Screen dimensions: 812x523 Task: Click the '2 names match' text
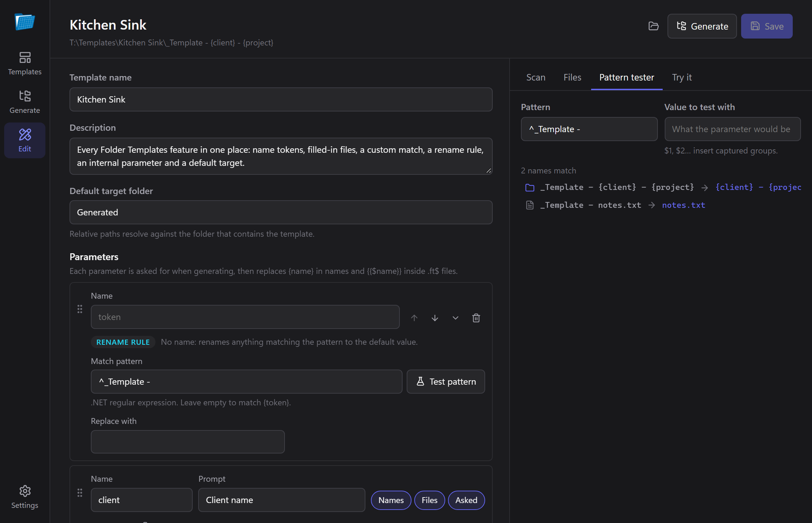[548, 171]
